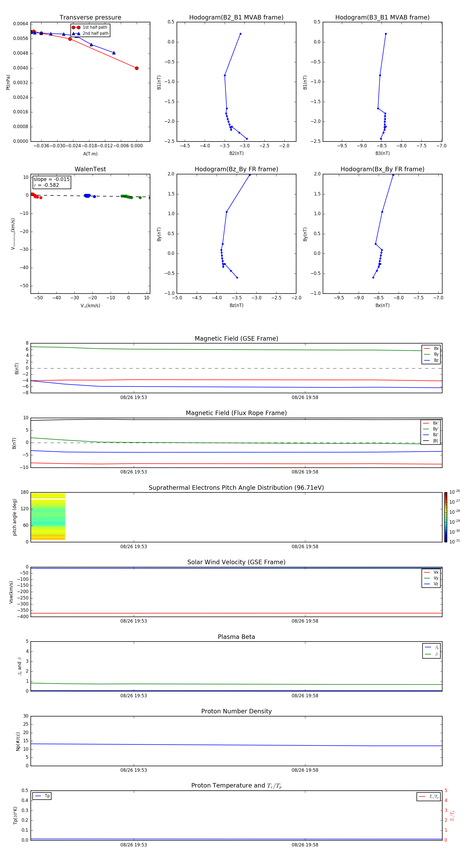
Task: Click the "B2(nT)" x-axis label
Action: pos(236,153)
